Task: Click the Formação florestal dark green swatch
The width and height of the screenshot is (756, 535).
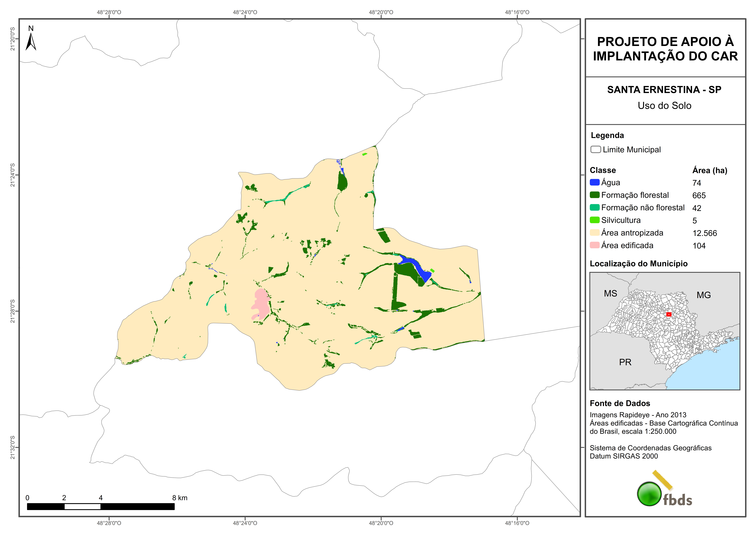Action: (x=595, y=195)
